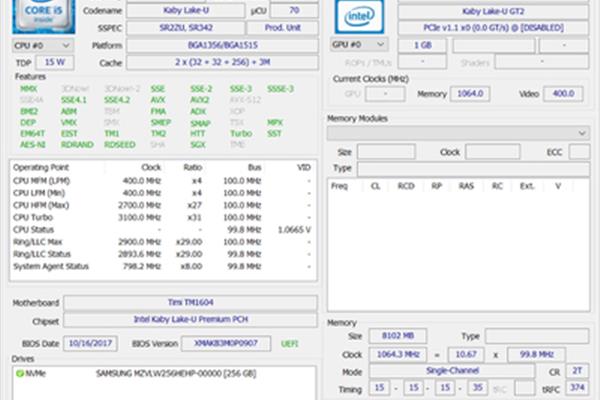The width and height of the screenshot is (600, 400).
Task: Open the GPU #0 selector dropdown
Action: tap(359, 45)
